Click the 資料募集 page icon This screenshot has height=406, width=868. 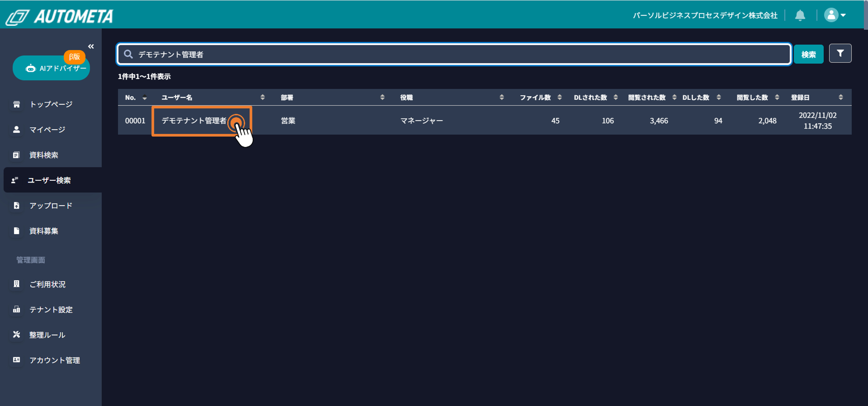[16, 231]
